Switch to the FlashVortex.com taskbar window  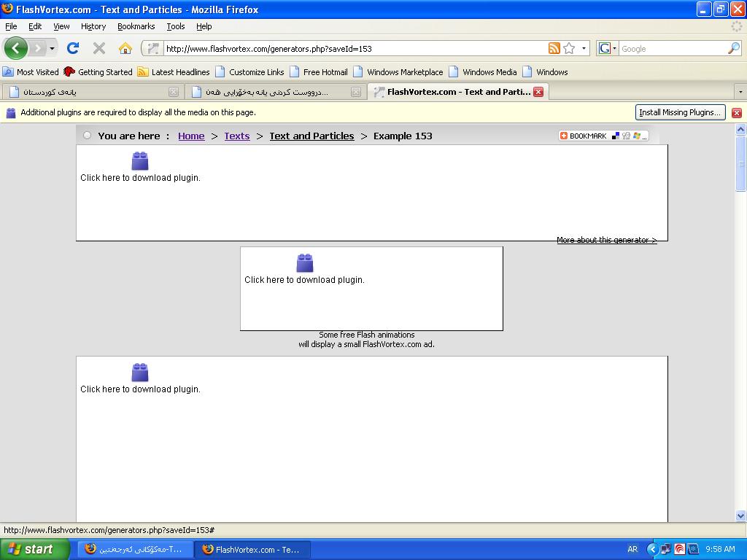tap(253, 549)
